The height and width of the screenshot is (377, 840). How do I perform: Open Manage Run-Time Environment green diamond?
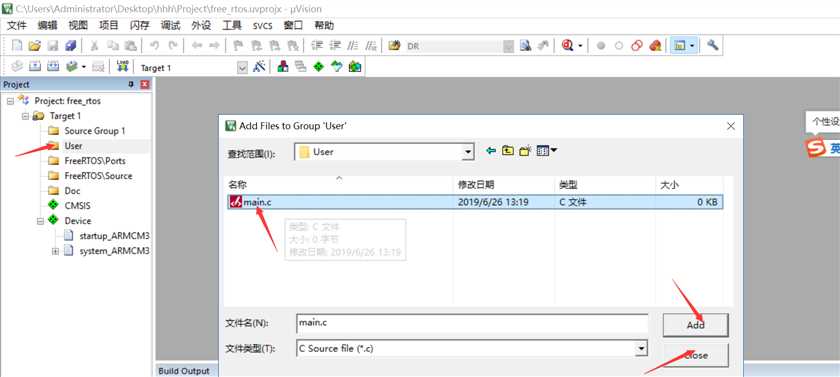tap(319, 66)
